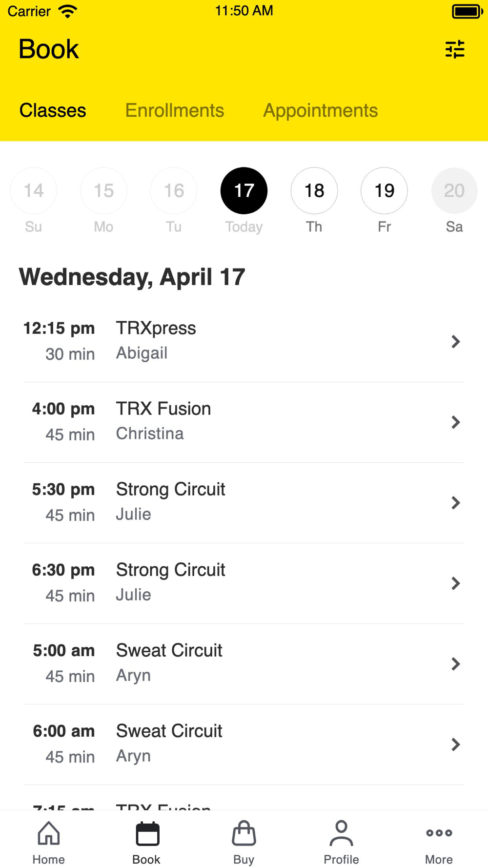This screenshot has width=488, height=868.
Task: Open the Buy shopping bag icon
Action: [244, 834]
